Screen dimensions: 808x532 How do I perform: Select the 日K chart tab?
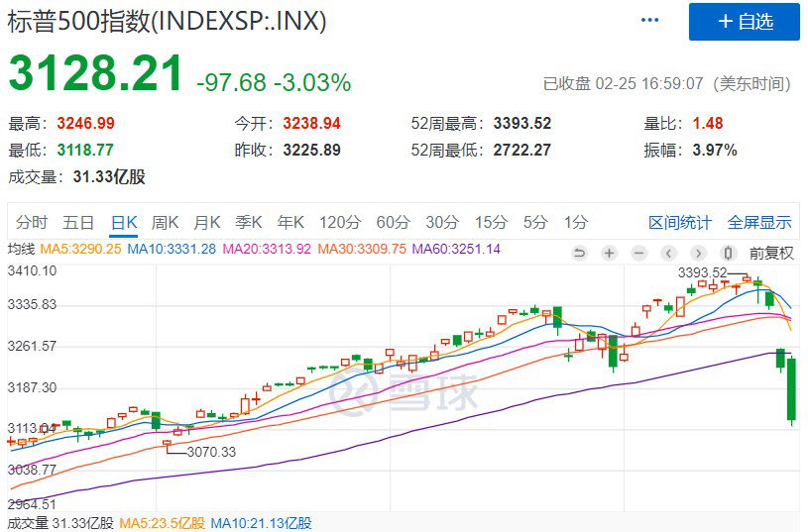pyautogui.click(x=124, y=223)
